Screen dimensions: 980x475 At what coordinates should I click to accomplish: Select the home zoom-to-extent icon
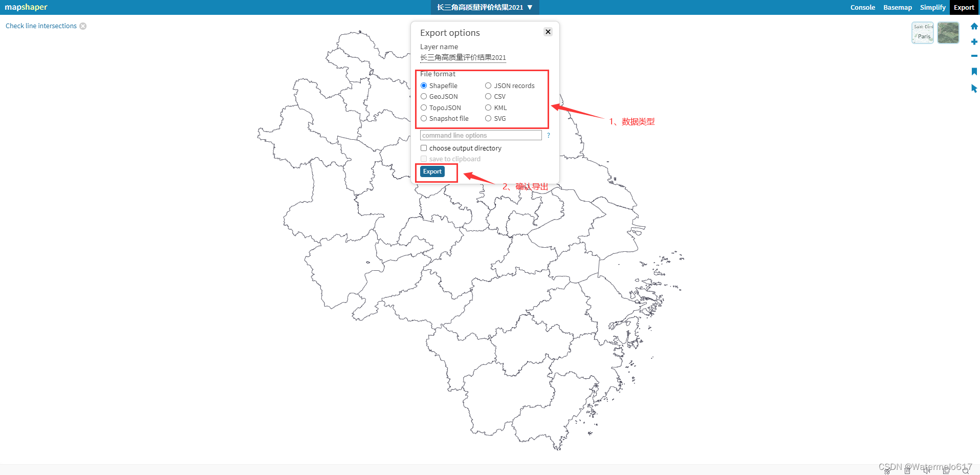pos(974,26)
